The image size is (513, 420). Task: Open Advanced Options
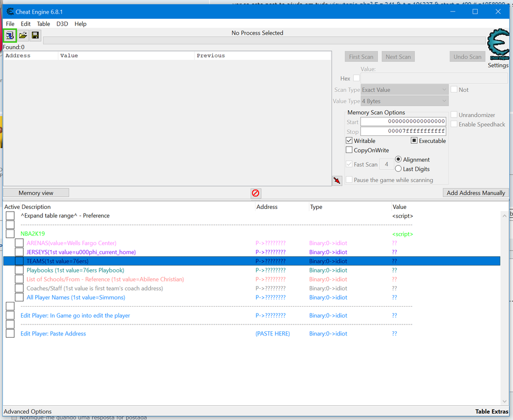tap(28, 412)
